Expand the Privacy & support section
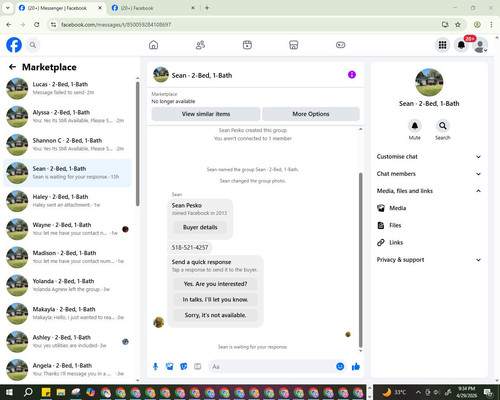Viewport: 500px width, 400px height. [429, 260]
